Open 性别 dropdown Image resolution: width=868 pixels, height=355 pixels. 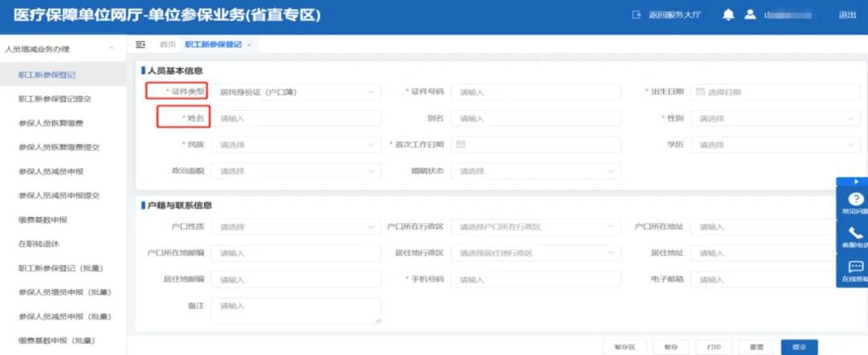point(776,118)
